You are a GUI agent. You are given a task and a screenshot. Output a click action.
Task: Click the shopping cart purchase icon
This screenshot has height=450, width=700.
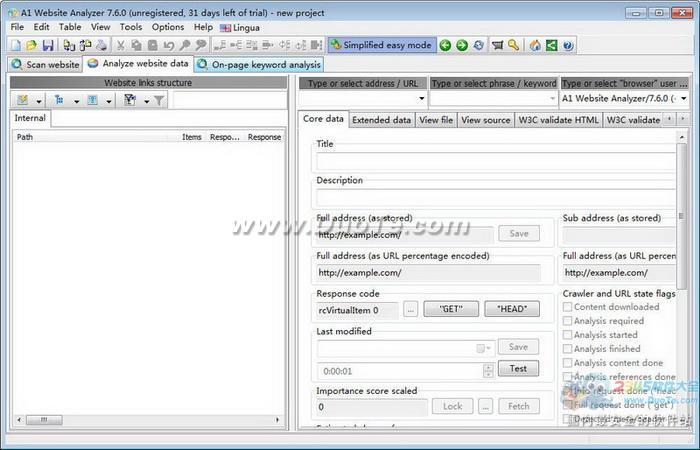coord(497,45)
